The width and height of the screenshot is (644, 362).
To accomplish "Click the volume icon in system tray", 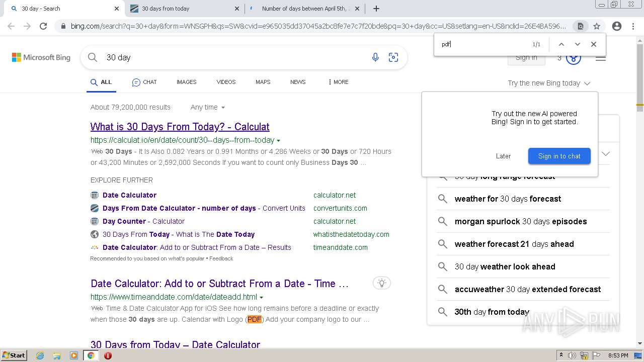I will 572,355.
